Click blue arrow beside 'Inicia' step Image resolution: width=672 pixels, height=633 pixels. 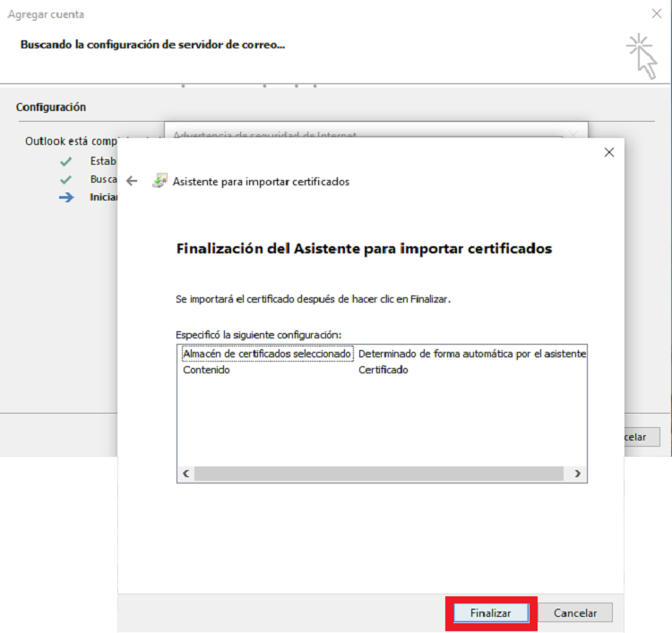click(x=66, y=198)
